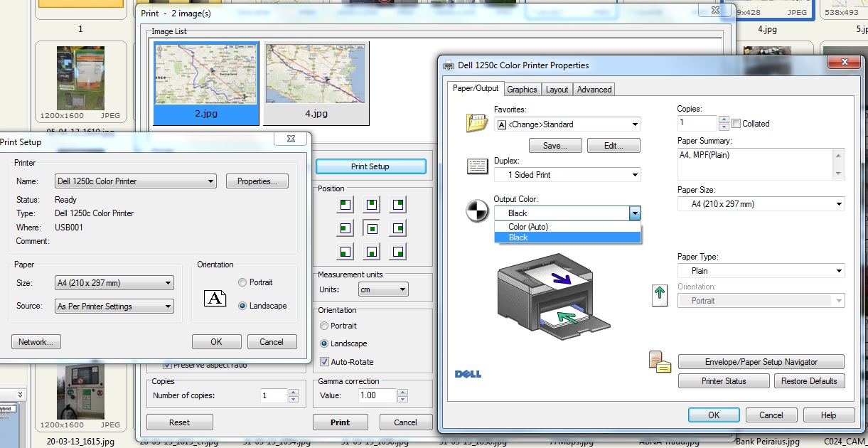Click the Favorites folder icon

tap(477, 123)
